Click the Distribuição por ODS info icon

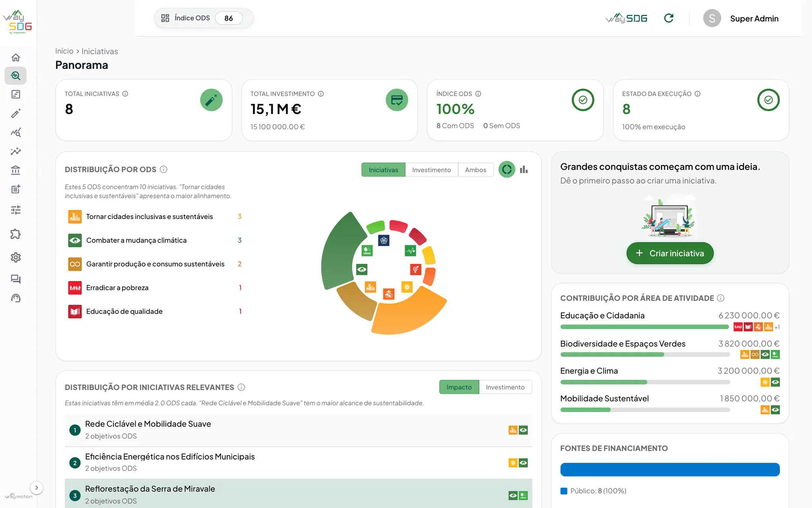163,169
